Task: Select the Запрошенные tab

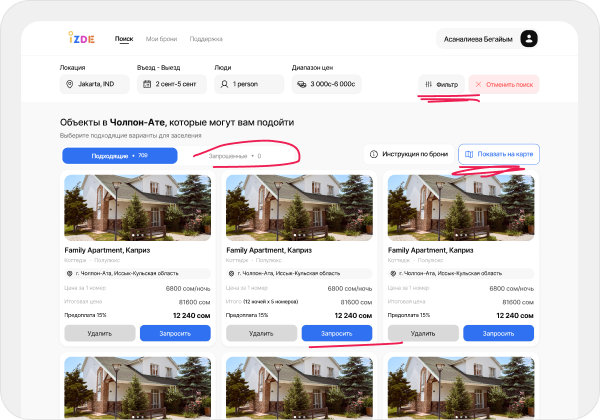Action: [234, 156]
